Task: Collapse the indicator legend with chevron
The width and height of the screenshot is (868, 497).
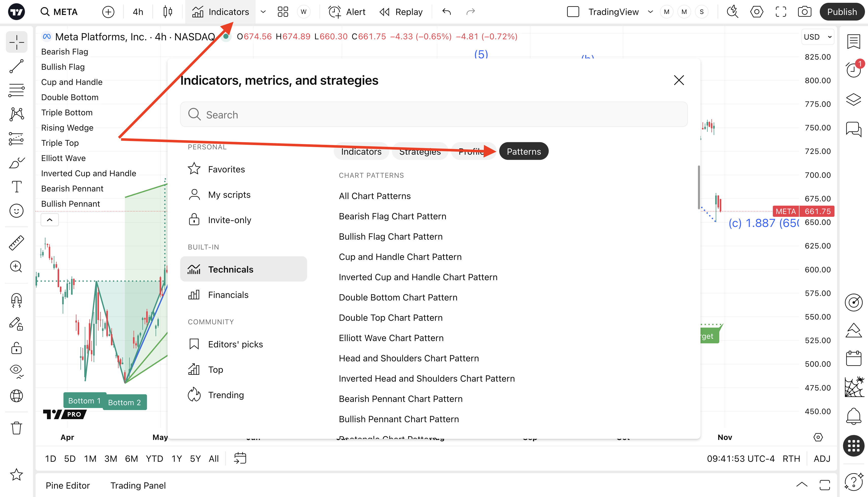Action: coord(49,220)
